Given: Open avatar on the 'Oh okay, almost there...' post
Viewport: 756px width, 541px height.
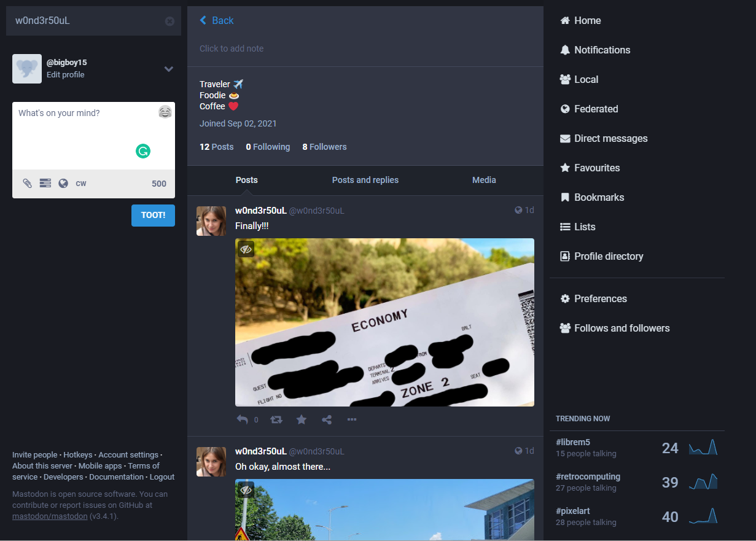Looking at the screenshot, I should click(211, 462).
